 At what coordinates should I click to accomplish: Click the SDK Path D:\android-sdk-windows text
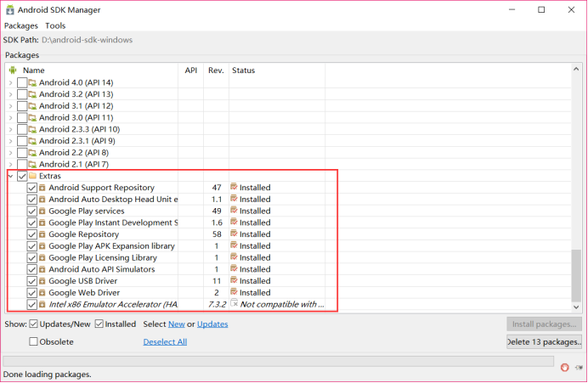[87, 40]
